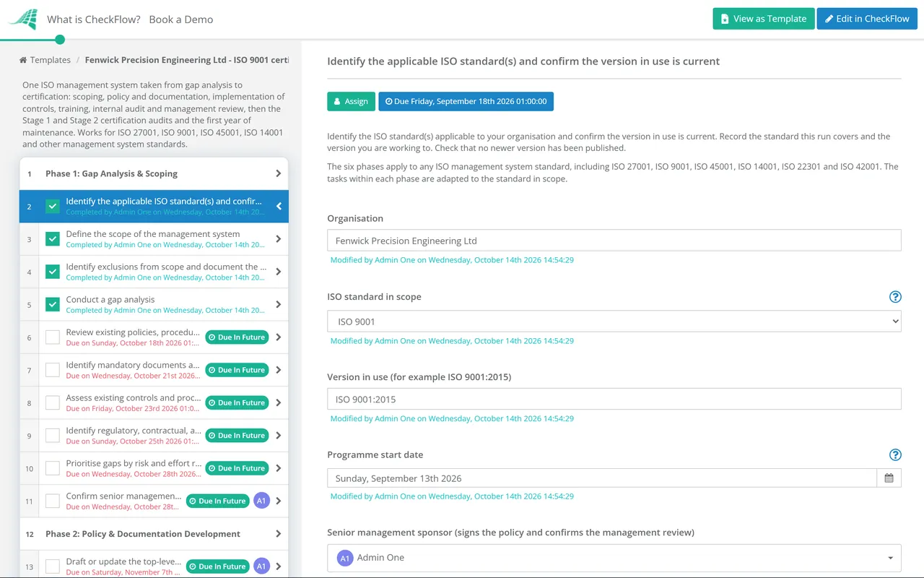Go to Templates breadcrumb
This screenshot has height=578, width=924.
coord(51,60)
